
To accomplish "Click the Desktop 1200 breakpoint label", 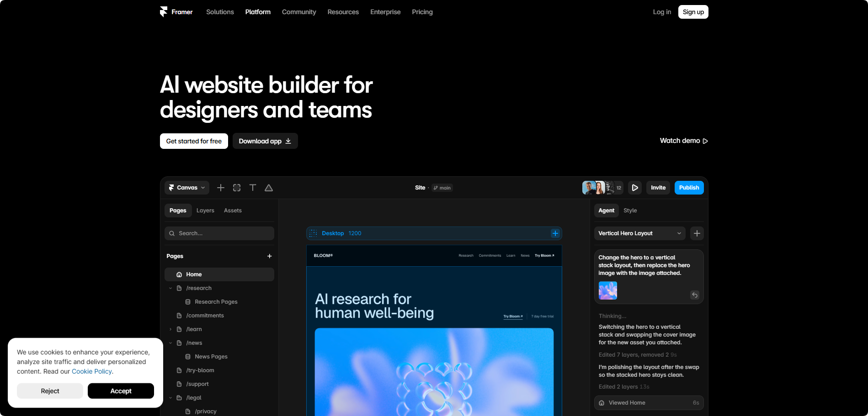I will pos(341,233).
